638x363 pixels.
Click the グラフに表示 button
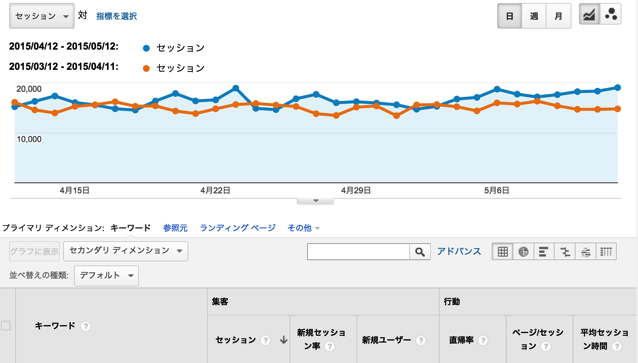coord(35,251)
